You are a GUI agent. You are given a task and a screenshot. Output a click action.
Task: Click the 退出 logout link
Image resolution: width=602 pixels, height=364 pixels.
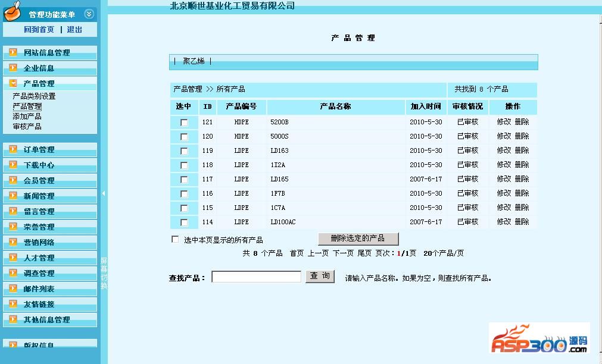point(74,30)
